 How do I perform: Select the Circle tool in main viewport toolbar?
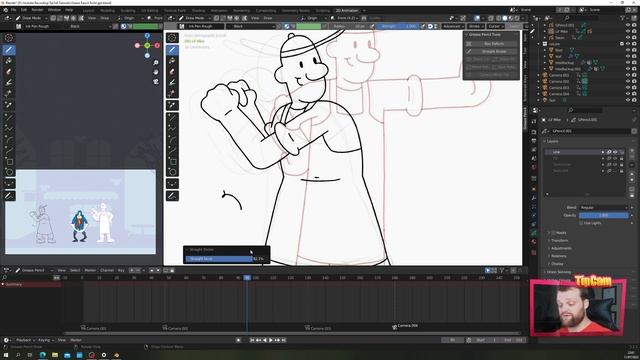coord(172,172)
